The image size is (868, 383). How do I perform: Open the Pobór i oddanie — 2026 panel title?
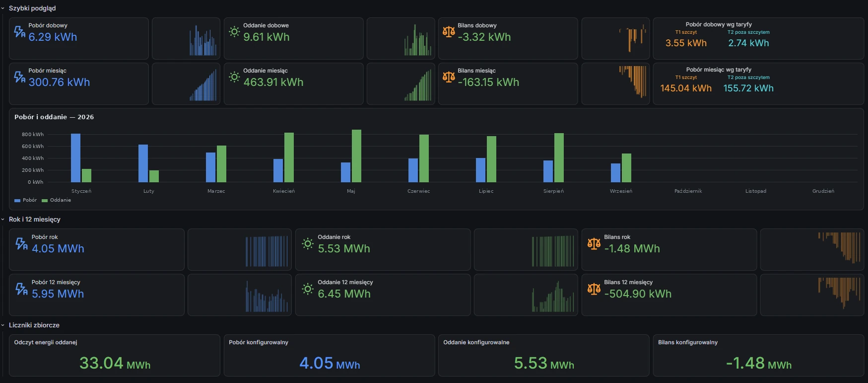pos(54,117)
